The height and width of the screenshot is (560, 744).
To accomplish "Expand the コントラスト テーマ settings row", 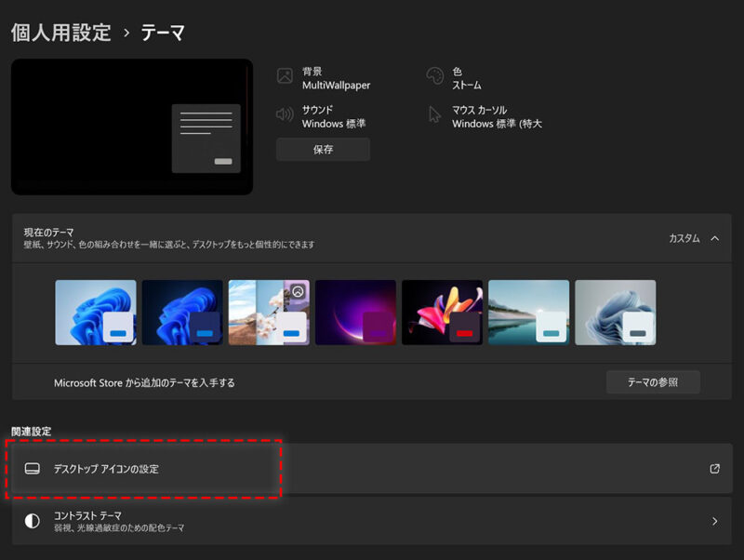I will (713, 521).
